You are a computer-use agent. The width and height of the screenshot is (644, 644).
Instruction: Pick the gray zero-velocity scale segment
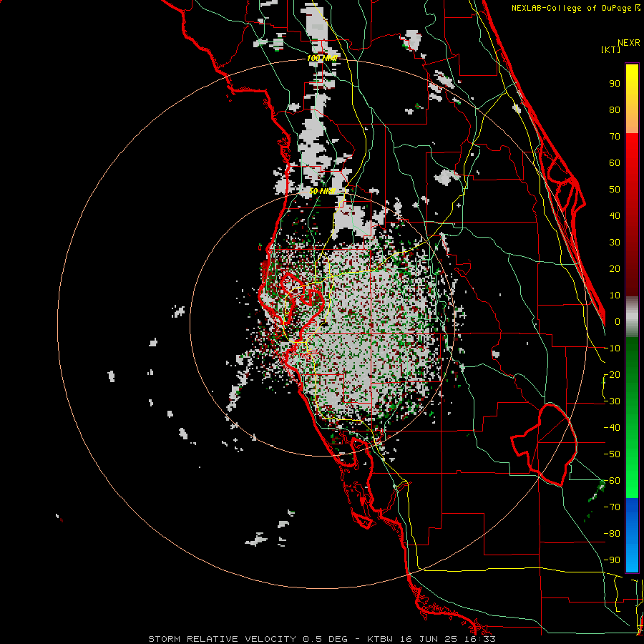pyautogui.click(x=632, y=317)
